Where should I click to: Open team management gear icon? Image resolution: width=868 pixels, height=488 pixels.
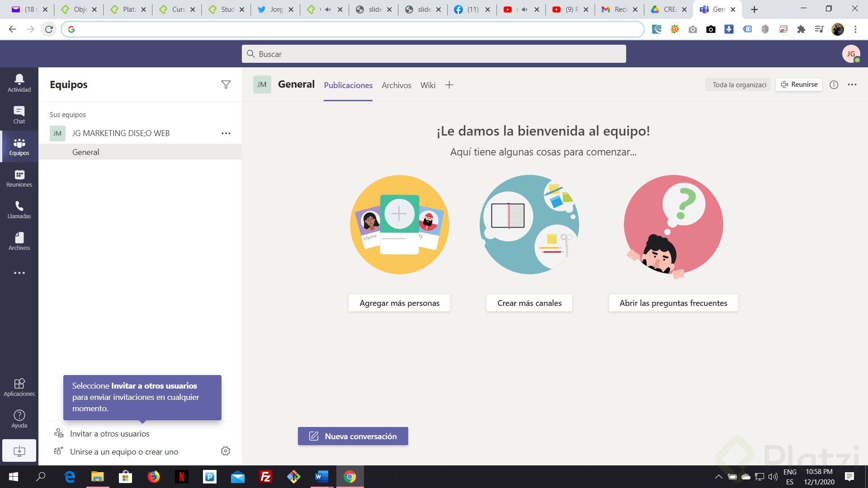225,451
